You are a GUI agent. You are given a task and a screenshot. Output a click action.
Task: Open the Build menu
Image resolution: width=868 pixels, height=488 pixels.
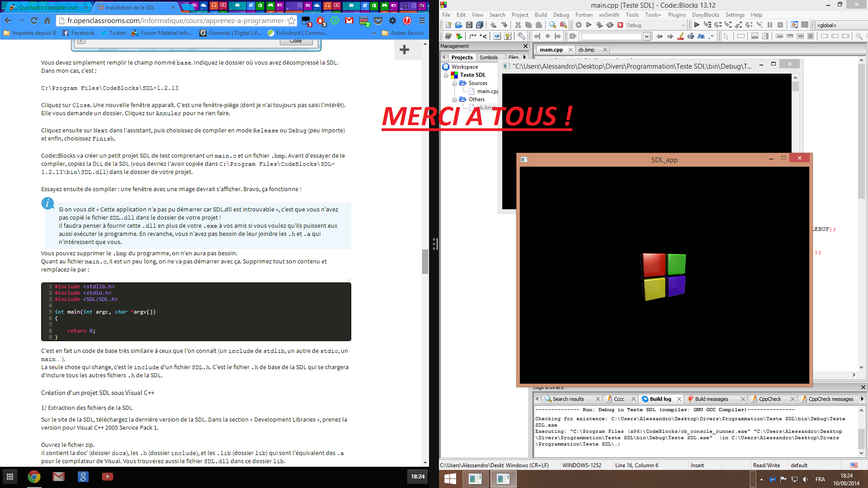541,15
